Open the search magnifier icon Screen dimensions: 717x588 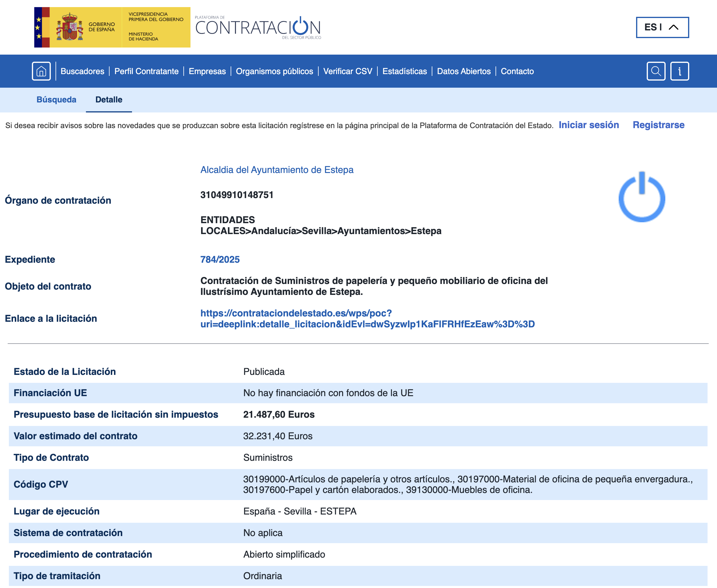(656, 71)
